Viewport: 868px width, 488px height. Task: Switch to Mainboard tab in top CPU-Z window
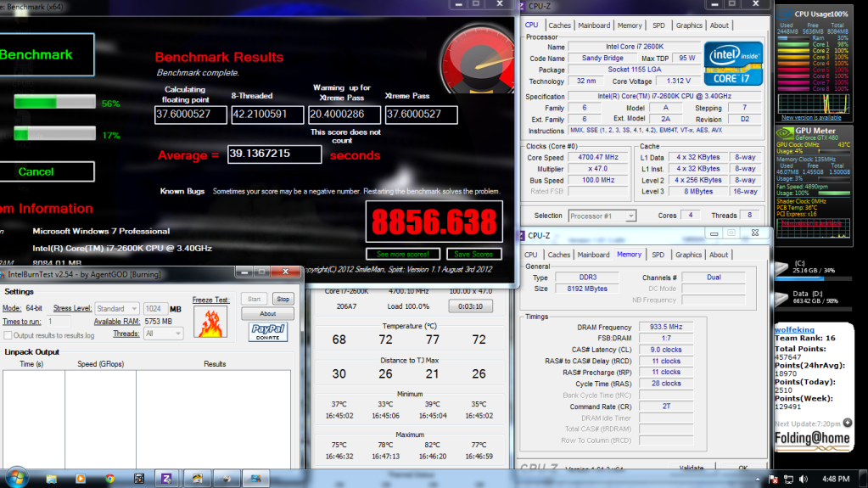594,25
